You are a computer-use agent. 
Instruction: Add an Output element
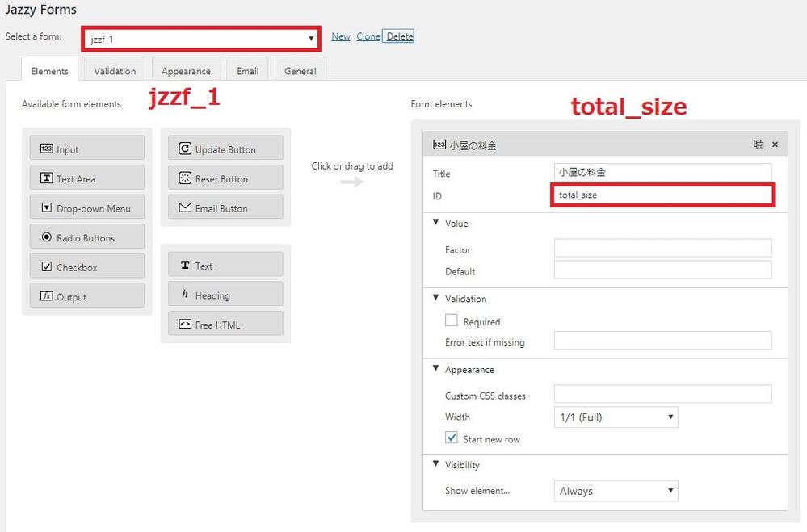[x=87, y=296]
